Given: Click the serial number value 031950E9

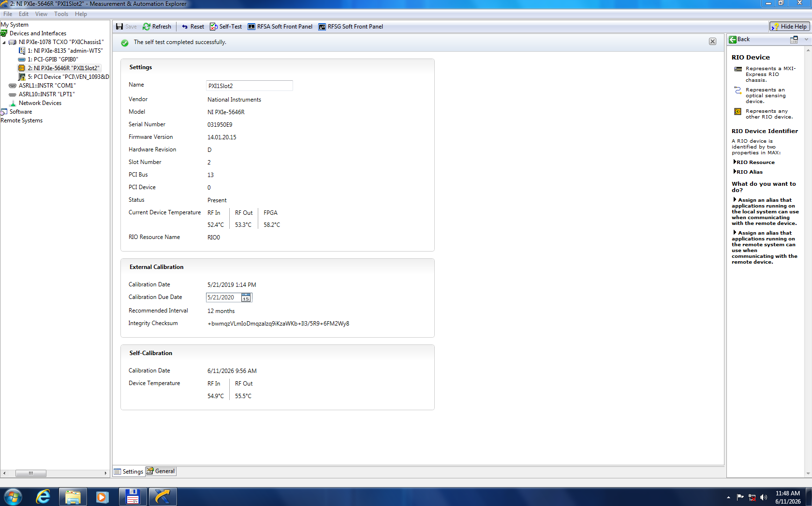Looking at the screenshot, I should [220, 125].
